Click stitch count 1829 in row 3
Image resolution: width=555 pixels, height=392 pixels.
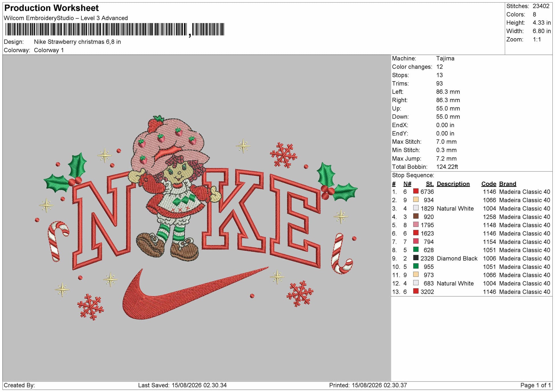[x=427, y=208]
